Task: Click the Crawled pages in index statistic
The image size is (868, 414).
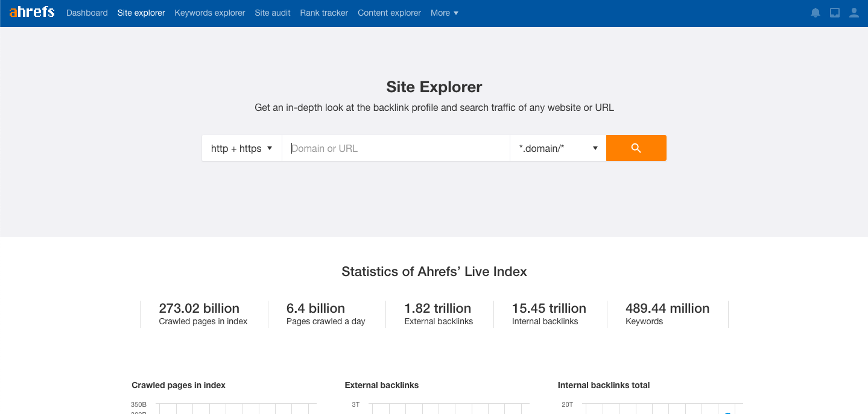Action: click(x=203, y=313)
